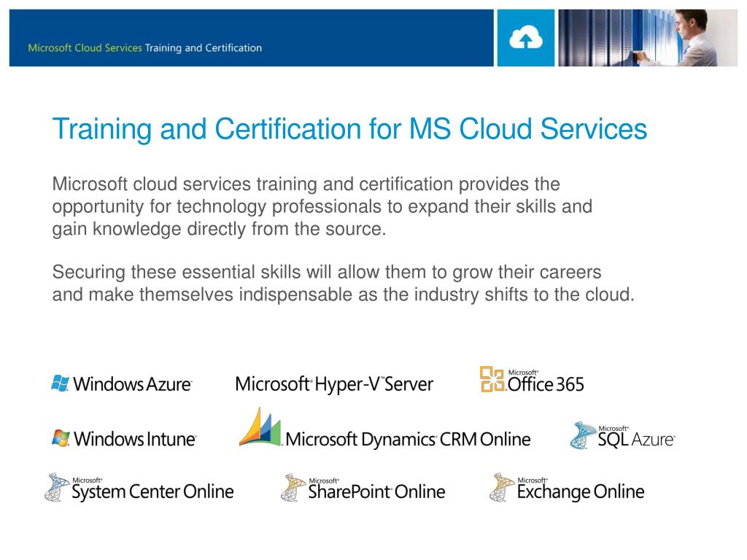Viewport: 747px width, 560px height.
Task: Click the Dynamics CRM colored sails logo
Action: click(260, 427)
